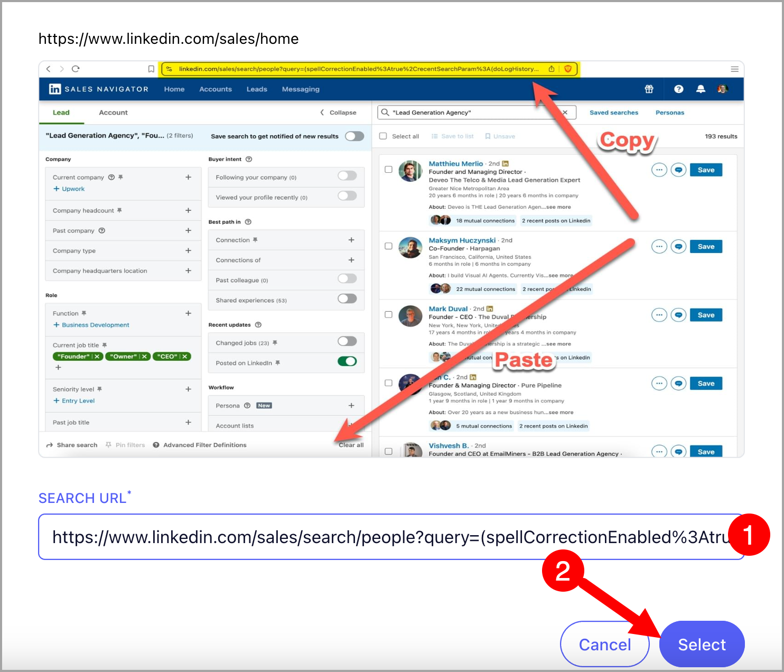Screen dimensions: 784x672
Task: Expand Seniority level filter
Action: (188, 389)
